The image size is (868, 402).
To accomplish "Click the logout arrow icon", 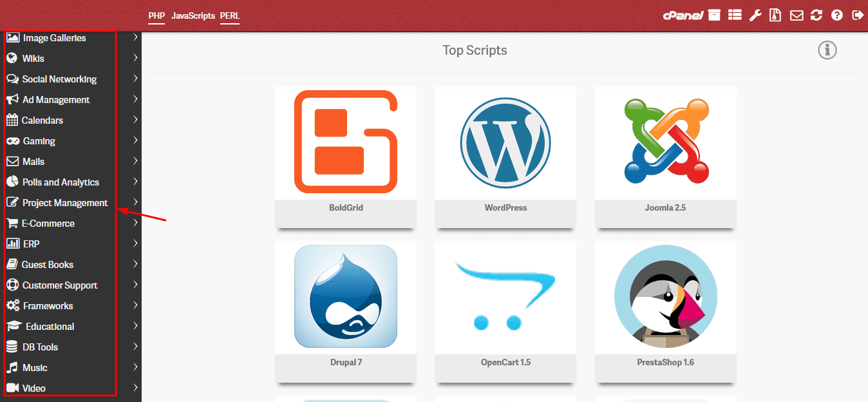I will click(857, 15).
